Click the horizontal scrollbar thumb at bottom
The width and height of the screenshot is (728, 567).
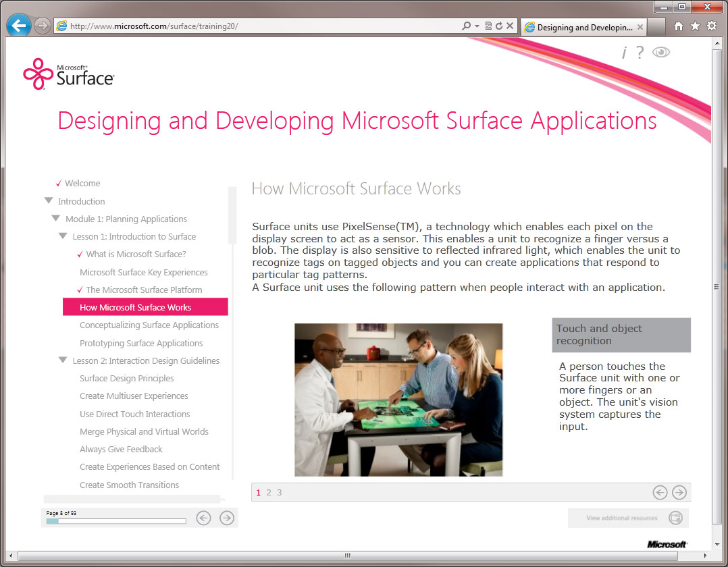[x=347, y=556]
